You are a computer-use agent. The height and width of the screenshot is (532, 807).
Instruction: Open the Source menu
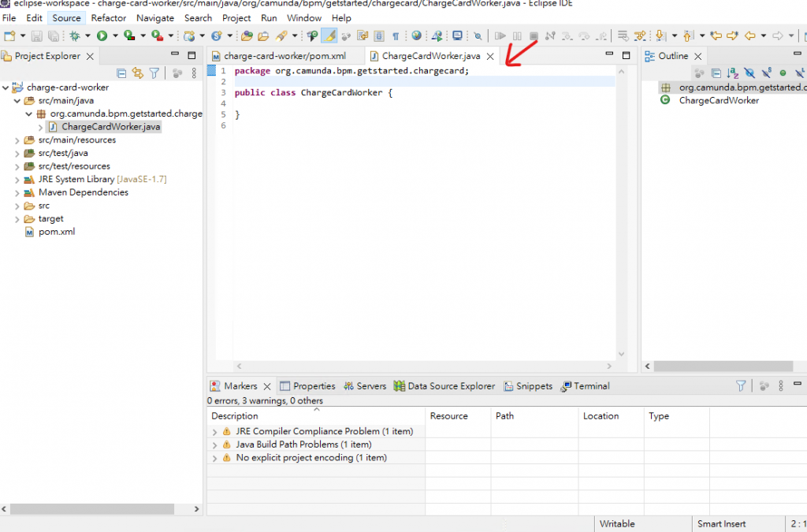pos(66,18)
